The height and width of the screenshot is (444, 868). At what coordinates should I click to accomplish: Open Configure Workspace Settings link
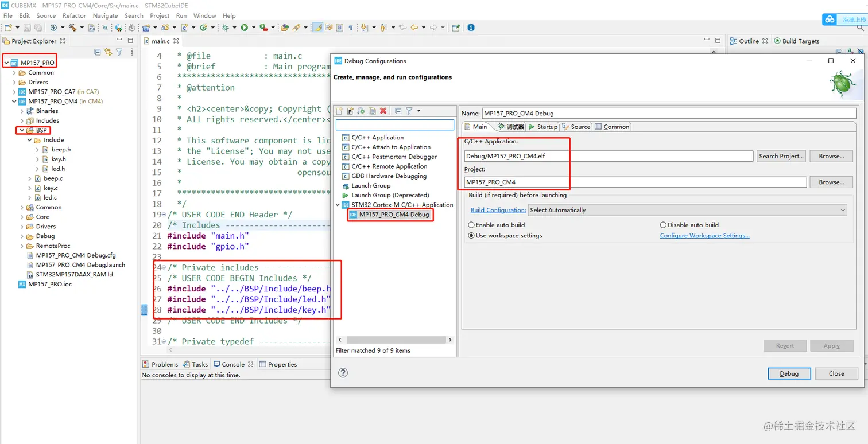(704, 236)
